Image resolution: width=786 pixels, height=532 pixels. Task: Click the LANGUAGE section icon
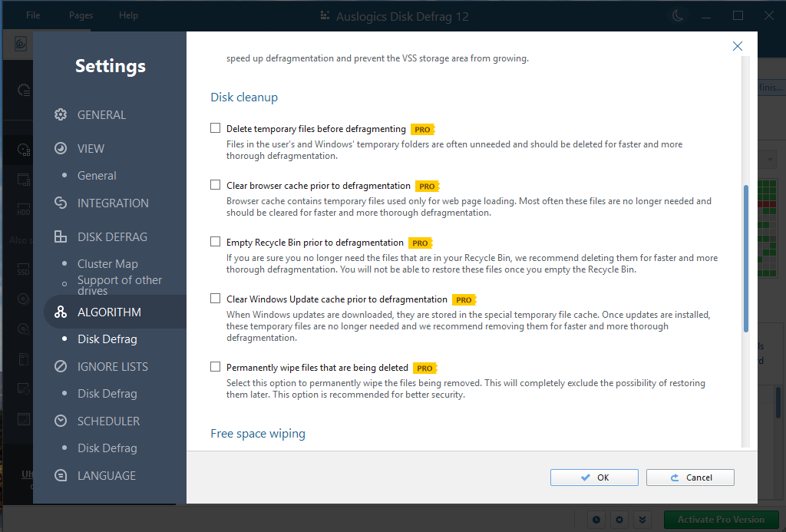click(61, 476)
